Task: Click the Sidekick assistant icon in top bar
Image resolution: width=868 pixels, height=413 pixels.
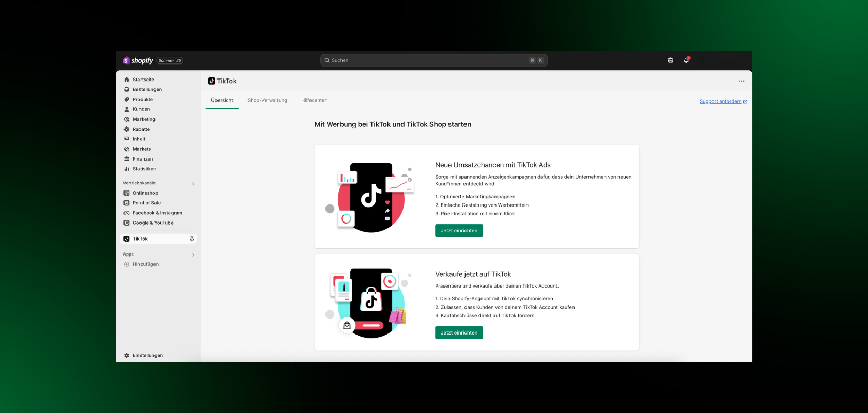Action: (x=670, y=60)
